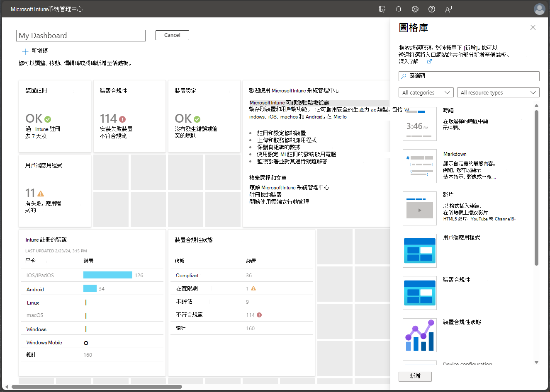Click red error icon on 裝置合規性 tile

pyautogui.click(x=122, y=119)
